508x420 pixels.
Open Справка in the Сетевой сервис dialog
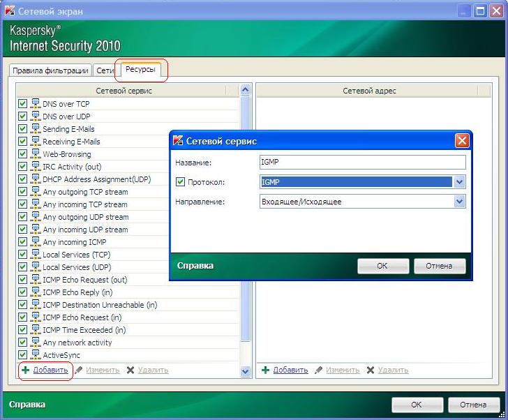[195, 266]
